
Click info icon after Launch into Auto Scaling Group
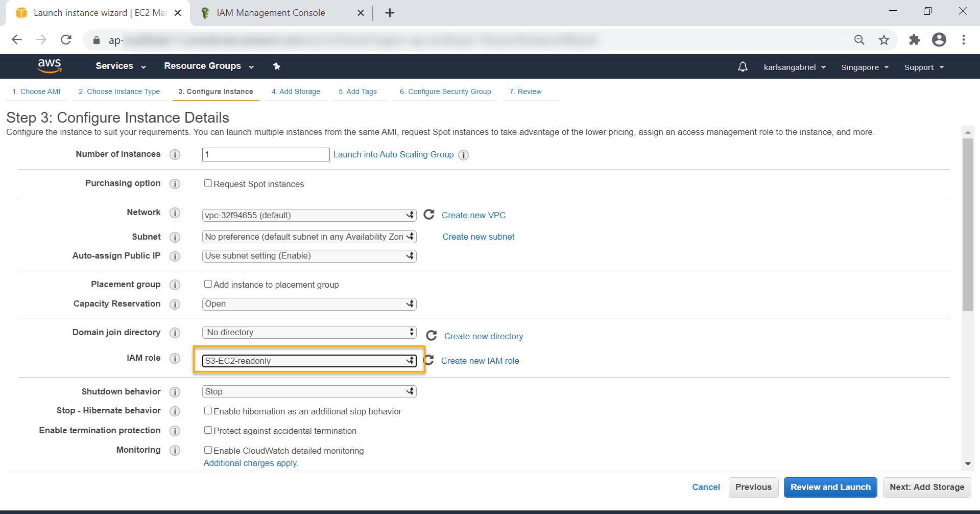[463, 155]
